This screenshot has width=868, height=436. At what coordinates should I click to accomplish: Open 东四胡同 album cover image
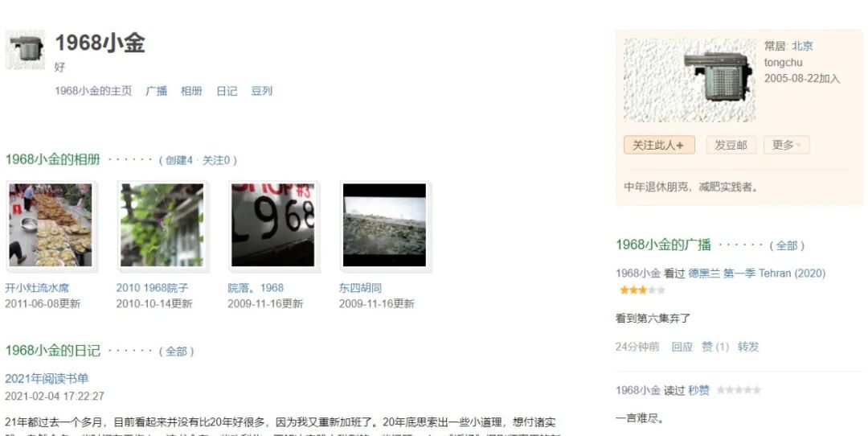(x=385, y=225)
